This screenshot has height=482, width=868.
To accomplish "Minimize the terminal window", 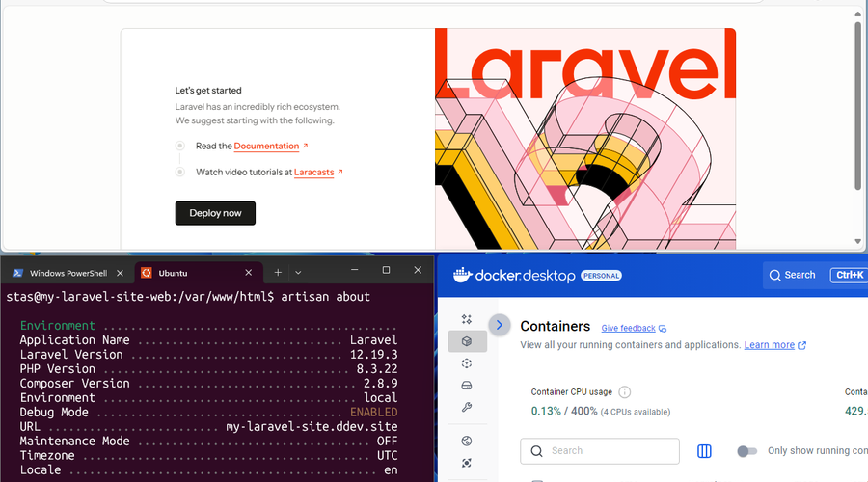I will [x=354, y=270].
